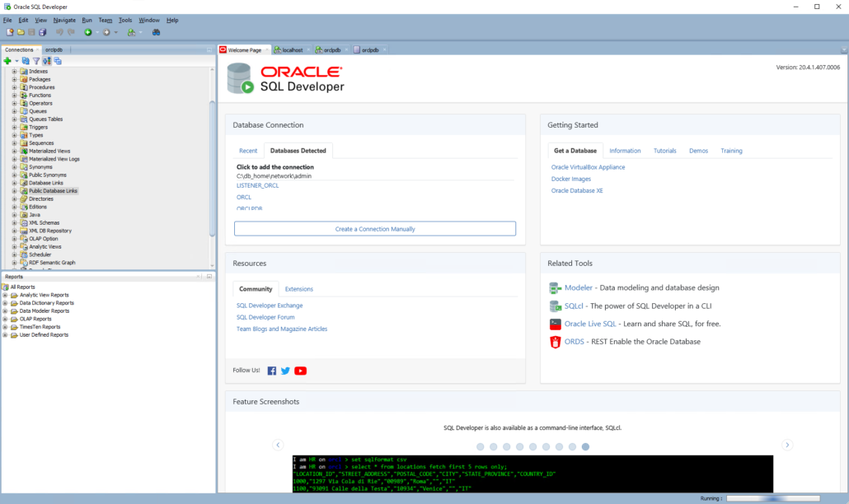Click Create a Connection Manually button
Image resolution: width=849 pixels, height=504 pixels.
[375, 228]
